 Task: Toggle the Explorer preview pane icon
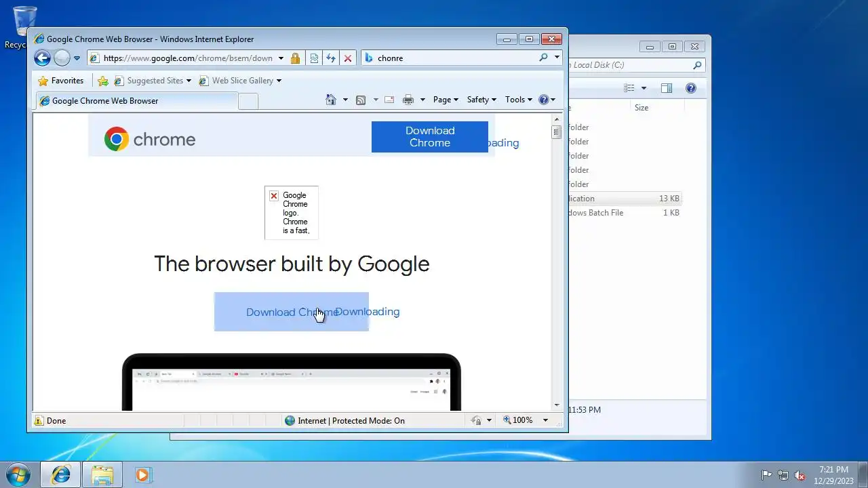click(667, 88)
